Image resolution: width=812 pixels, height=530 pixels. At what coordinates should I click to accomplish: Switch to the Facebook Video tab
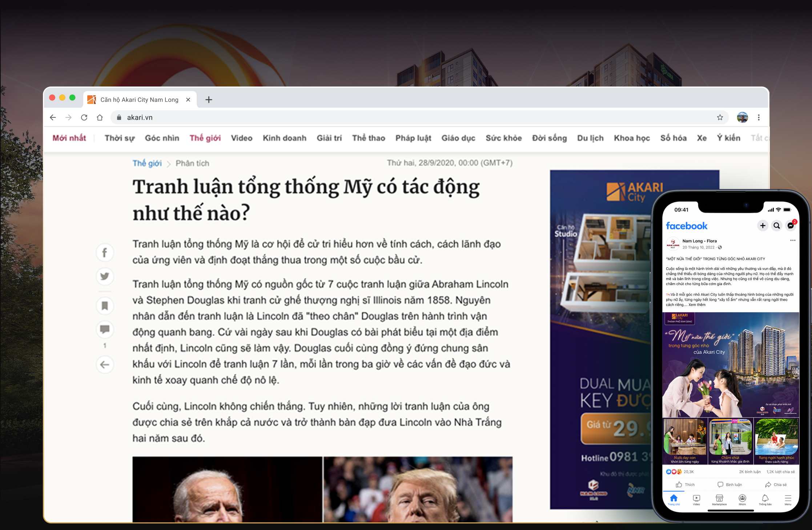pos(696,500)
